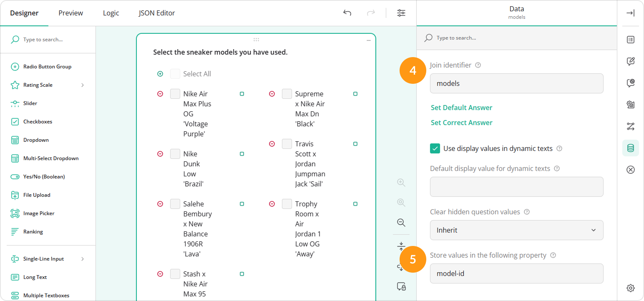Collapse the property panel with the arrow-bar icon
This screenshot has height=301, width=644.
pyautogui.click(x=631, y=13)
